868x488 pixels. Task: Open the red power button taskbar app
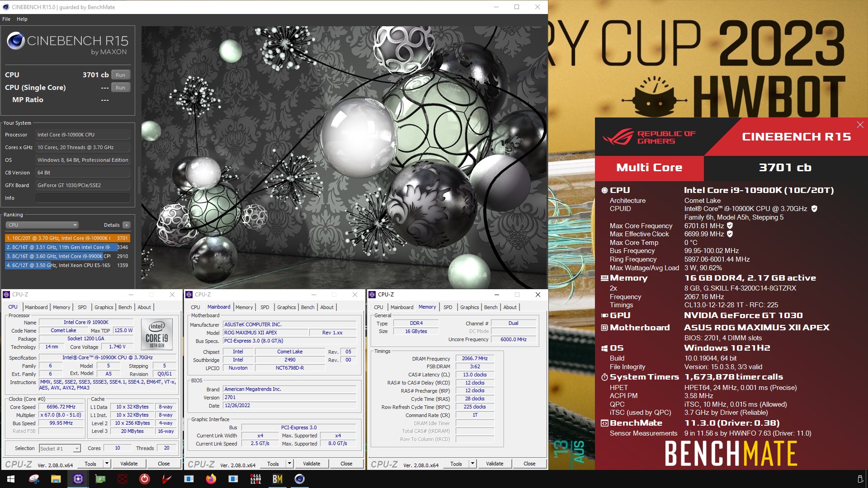coord(144,479)
